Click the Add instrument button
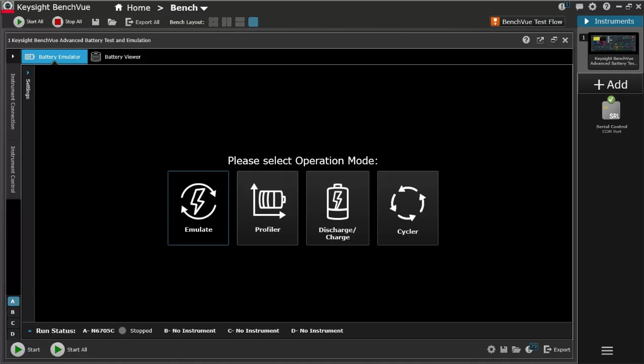This screenshot has height=364, width=644. point(611,85)
